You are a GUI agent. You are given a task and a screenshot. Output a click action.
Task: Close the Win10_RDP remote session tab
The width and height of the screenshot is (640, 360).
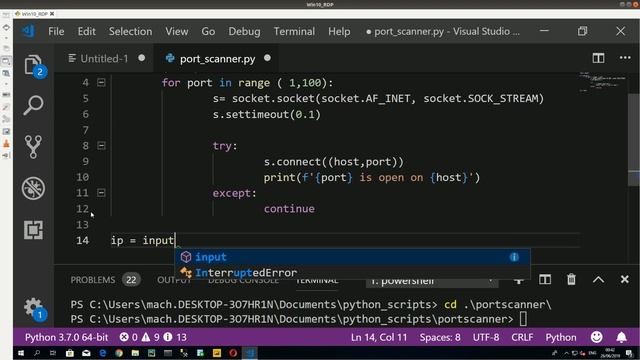click(52, 13)
